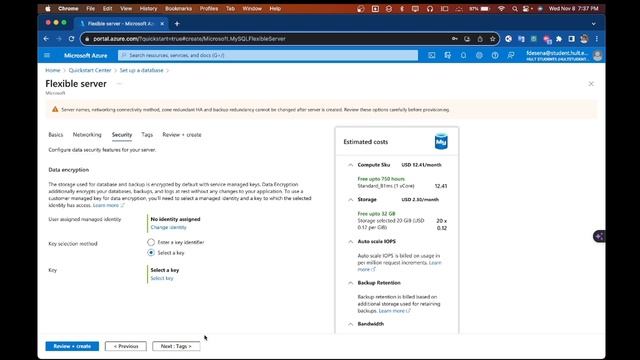
Task: Open Azure feedback icon
Action: tap(511, 55)
